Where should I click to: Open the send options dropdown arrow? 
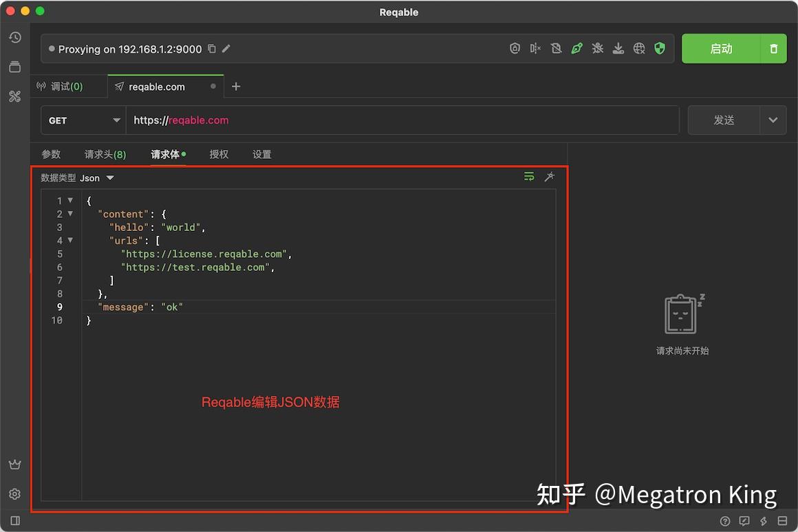coord(772,120)
